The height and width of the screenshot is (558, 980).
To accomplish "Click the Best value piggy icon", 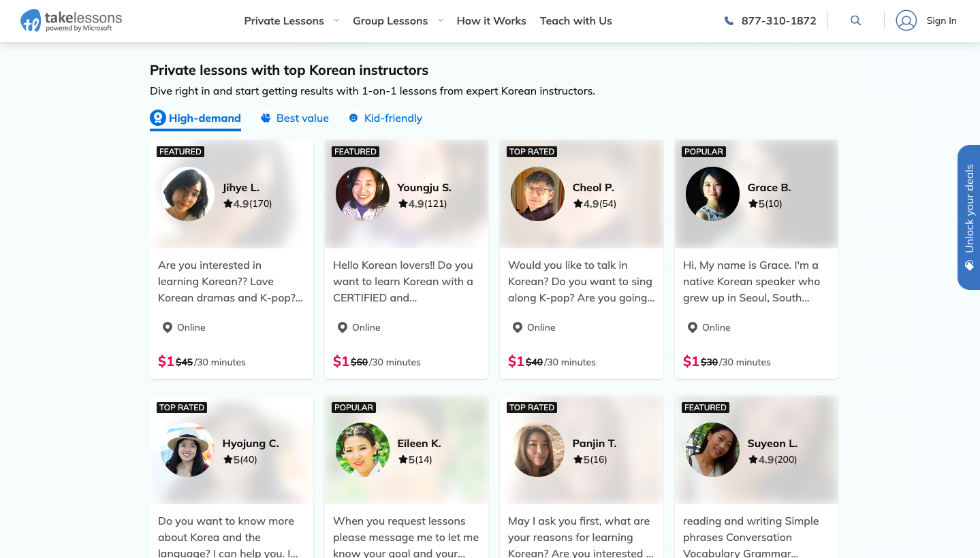I will pyautogui.click(x=266, y=118).
